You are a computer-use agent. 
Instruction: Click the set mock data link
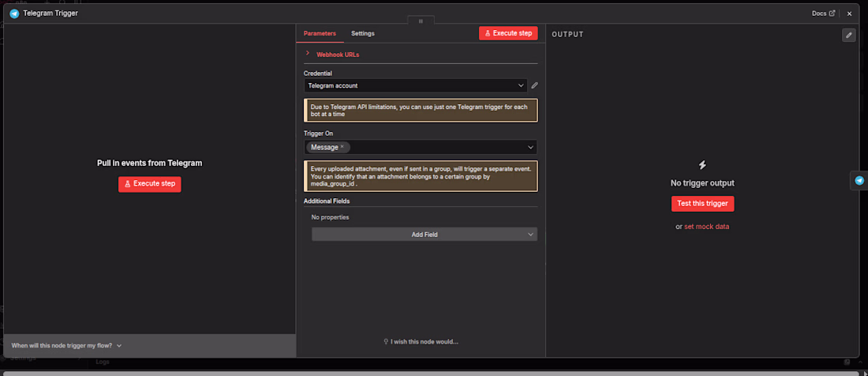coord(706,227)
